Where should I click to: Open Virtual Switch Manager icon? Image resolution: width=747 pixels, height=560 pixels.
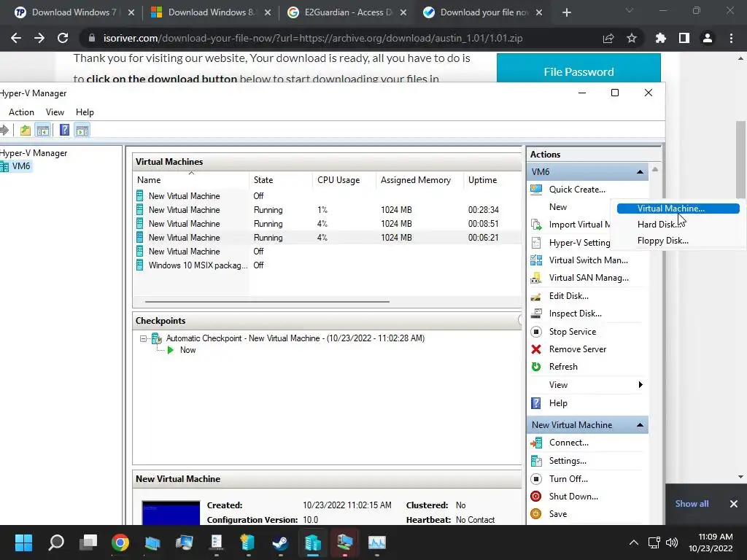pyautogui.click(x=536, y=260)
